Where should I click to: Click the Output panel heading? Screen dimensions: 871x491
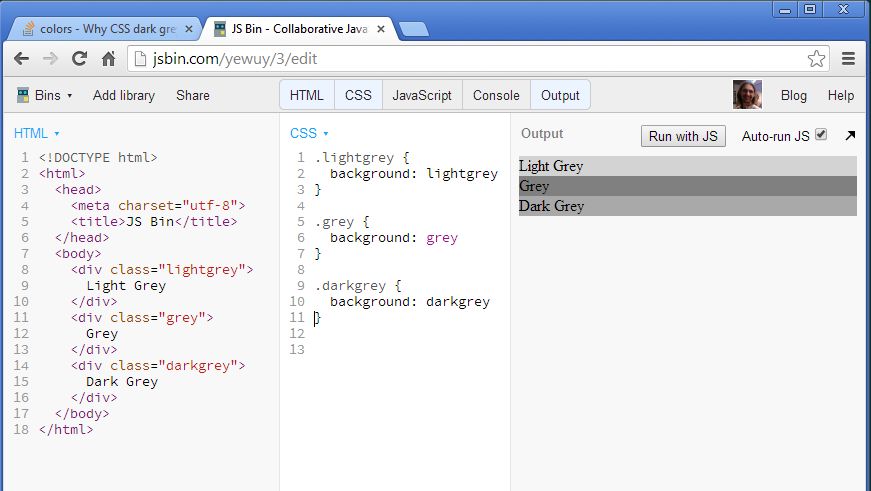tap(542, 133)
